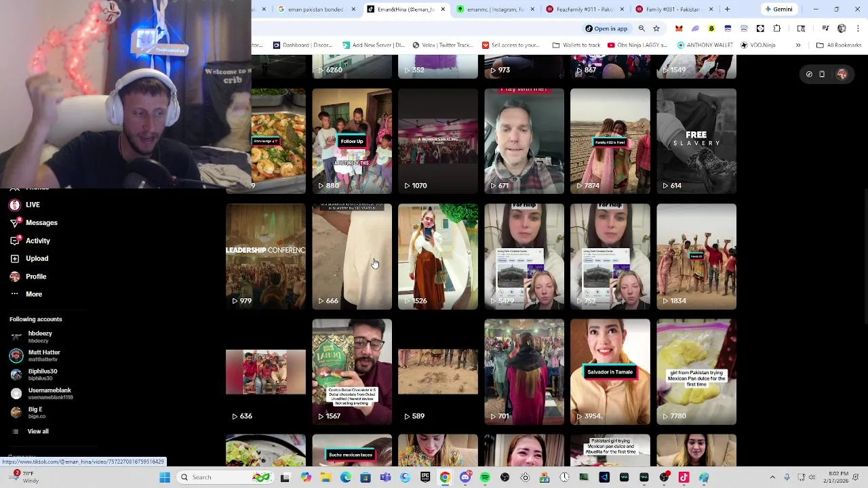Image resolution: width=868 pixels, height=488 pixels.
Task: Click the Upload option in sidebar
Action: click(30, 258)
